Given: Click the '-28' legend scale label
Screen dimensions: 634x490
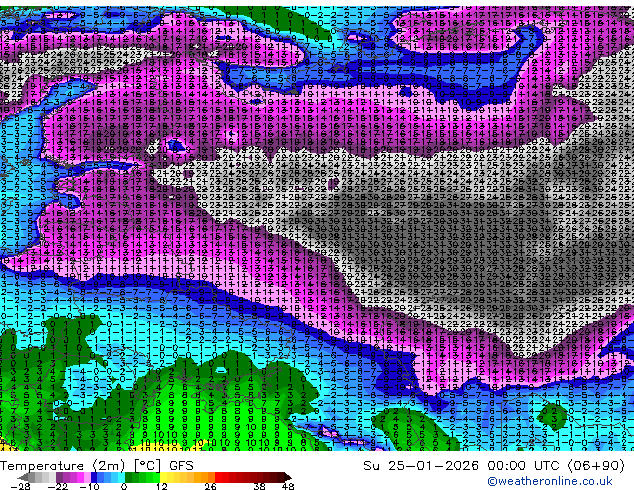Looking at the screenshot, I should click(x=20, y=486).
